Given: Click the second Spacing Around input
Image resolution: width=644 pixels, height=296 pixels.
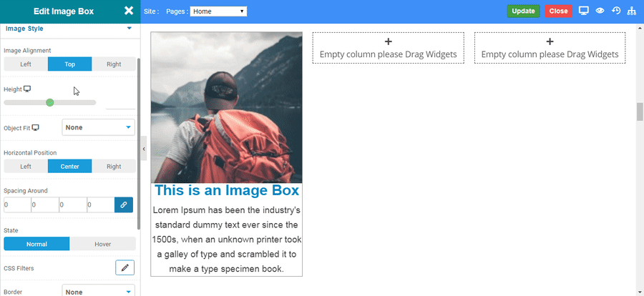Looking at the screenshot, I should (45, 205).
